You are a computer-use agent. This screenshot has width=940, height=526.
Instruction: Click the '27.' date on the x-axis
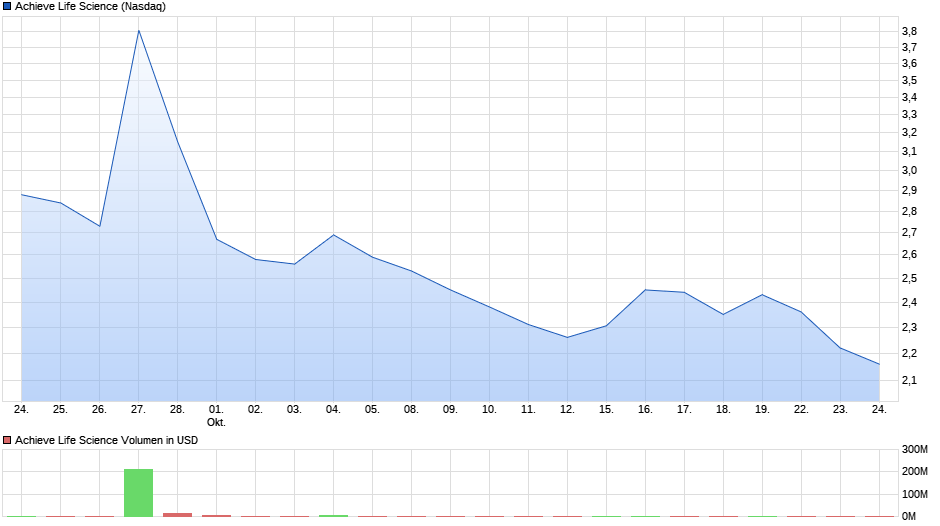pyautogui.click(x=138, y=409)
